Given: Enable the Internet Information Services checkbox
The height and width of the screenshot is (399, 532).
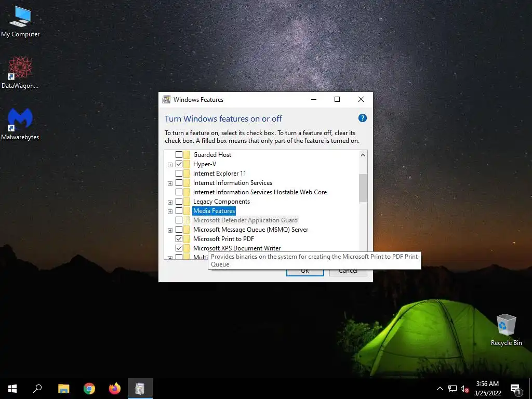Looking at the screenshot, I should click(x=179, y=182).
